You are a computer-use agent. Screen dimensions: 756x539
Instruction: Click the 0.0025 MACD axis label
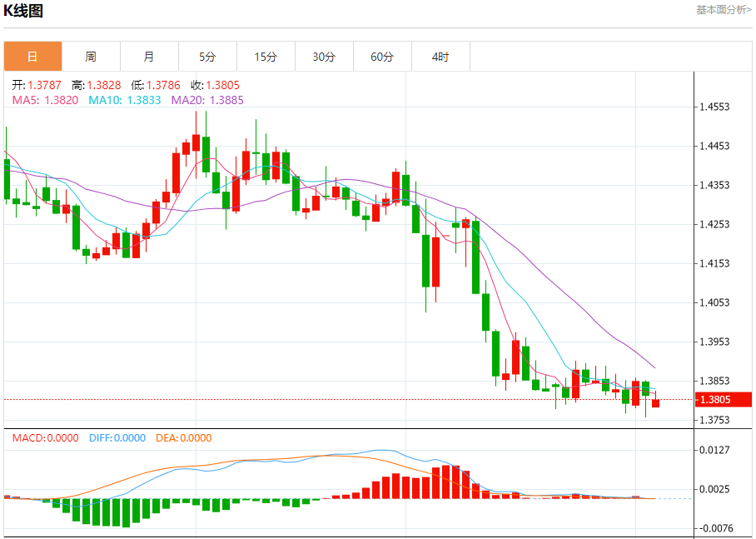click(x=714, y=489)
